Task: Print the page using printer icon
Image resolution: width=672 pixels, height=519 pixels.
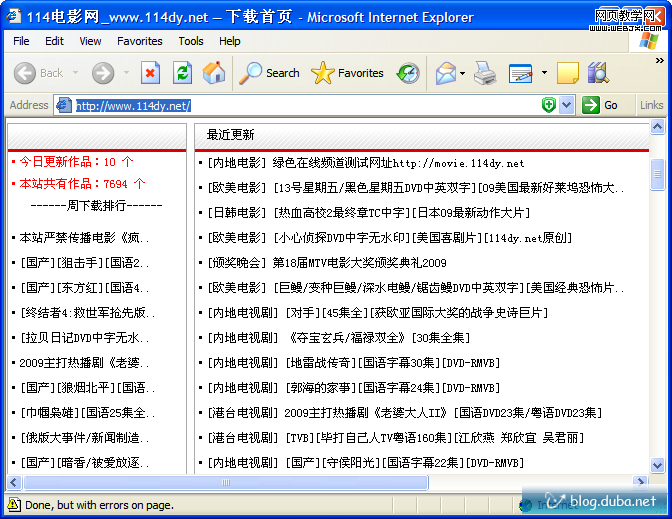Action: pyautogui.click(x=485, y=73)
